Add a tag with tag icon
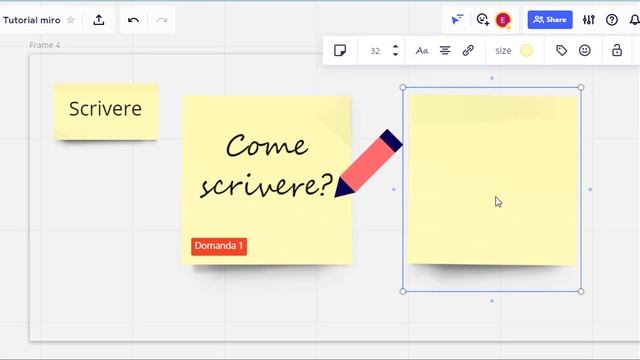The height and width of the screenshot is (360, 640). click(562, 51)
